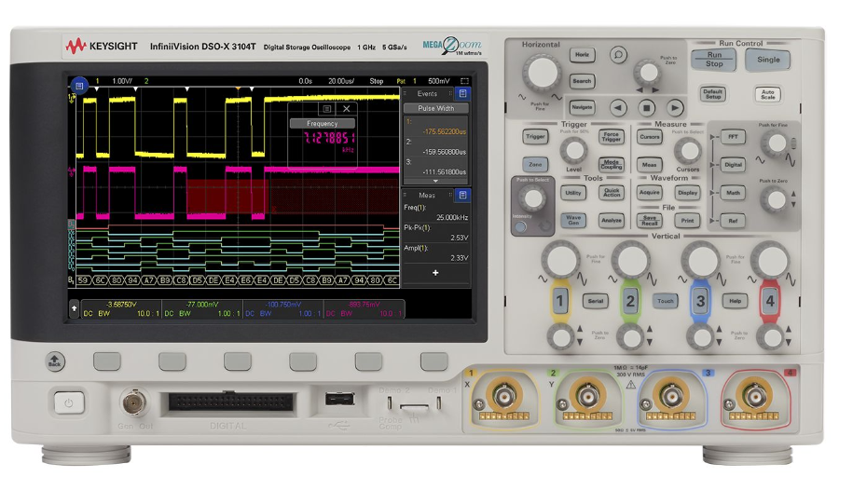853x504 pixels.
Task: Toggle channel 4 red key
Action: pos(770,301)
